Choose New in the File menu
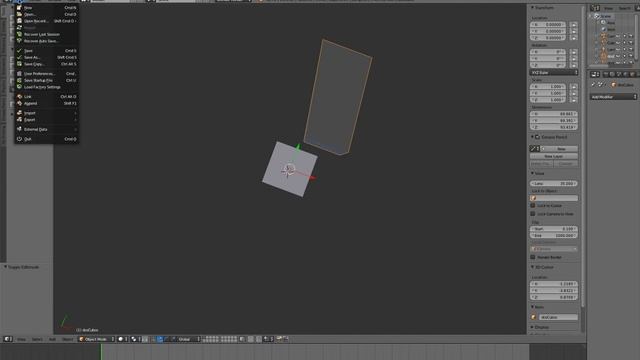Screen dimensions: 640x360 (47, 7)
